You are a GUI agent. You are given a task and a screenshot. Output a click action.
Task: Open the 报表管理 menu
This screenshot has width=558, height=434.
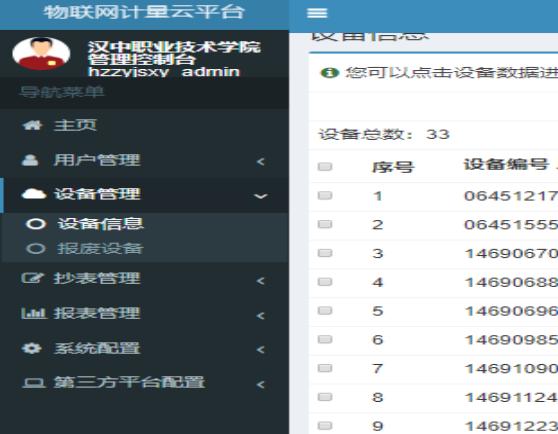coord(144,313)
